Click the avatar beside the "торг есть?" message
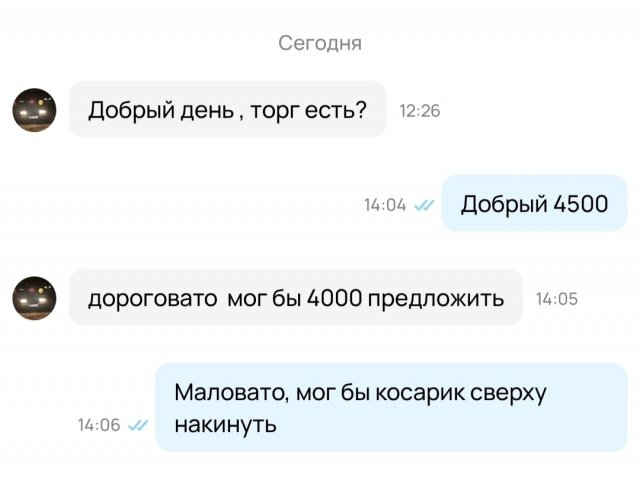The image size is (640, 484). click(34, 110)
